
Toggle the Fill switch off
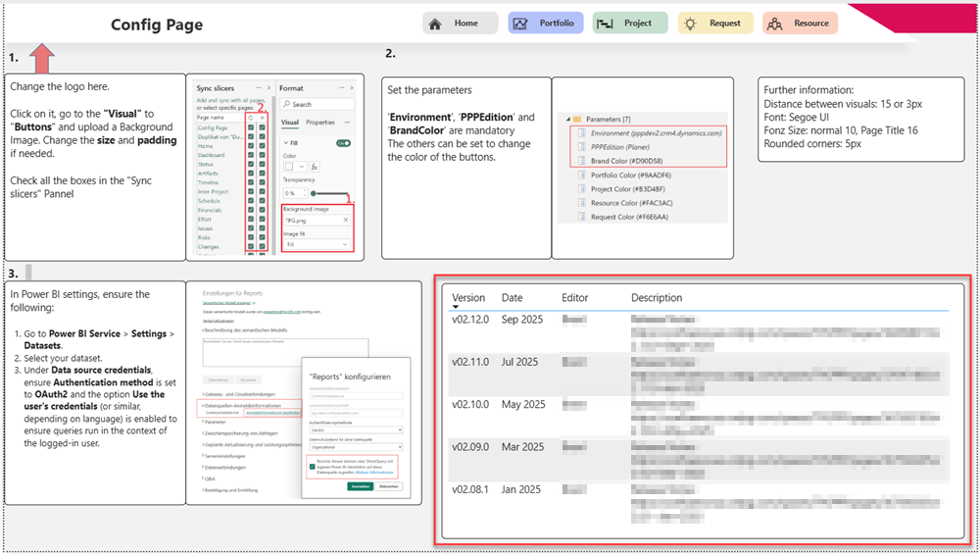[x=343, y=143]
